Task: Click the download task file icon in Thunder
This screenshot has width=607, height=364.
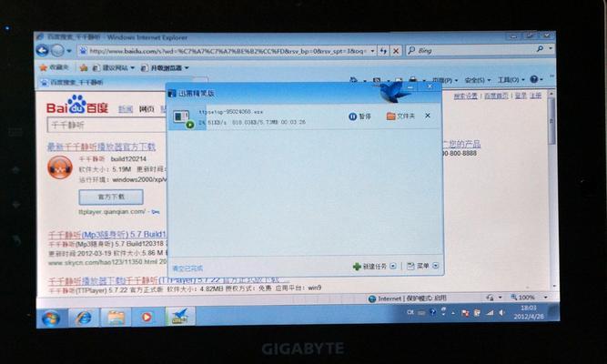Action: tap(183, 117)
